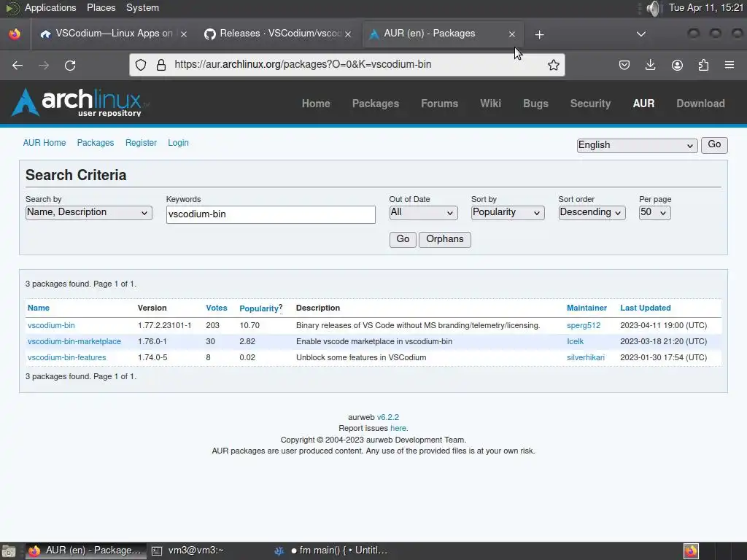The width and height of the screenshot is (747, 560).
Task: Close the AUR Packages tab
Action: 512,34
